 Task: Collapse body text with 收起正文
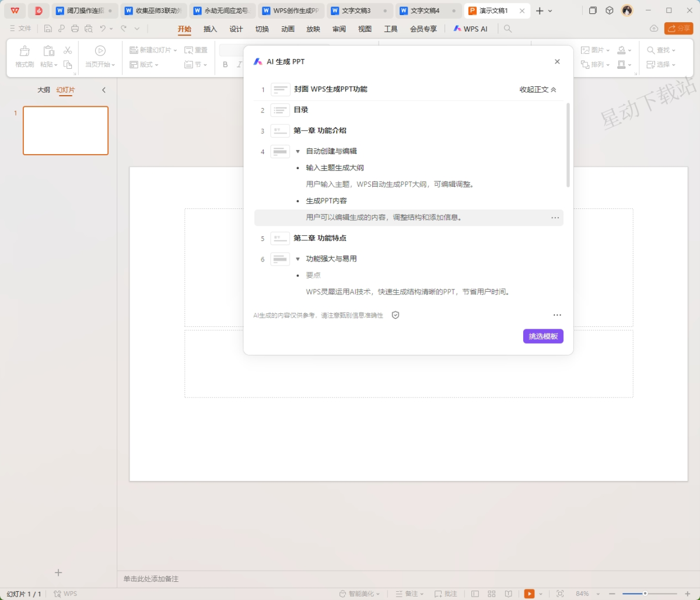click(538, 89)
